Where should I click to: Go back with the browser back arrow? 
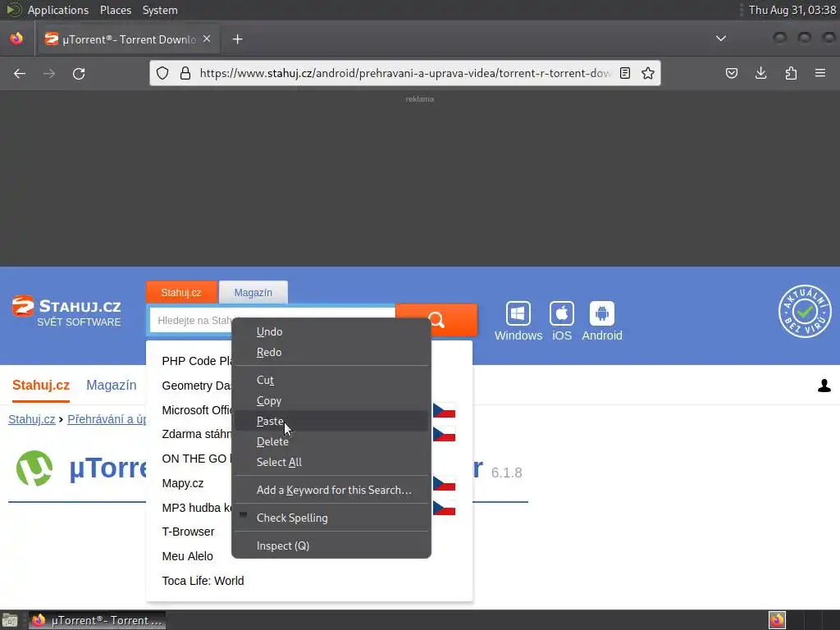20,73
